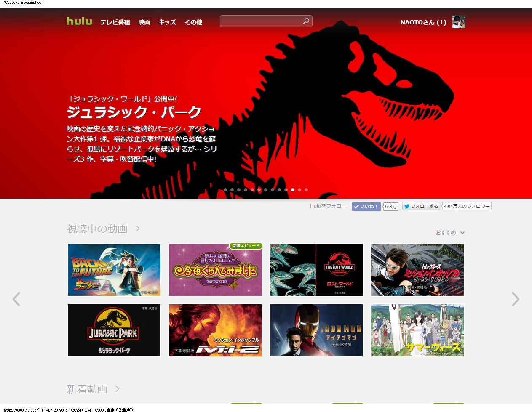
Task: Click the Twitter フォローする button
Action: (421, 206)
